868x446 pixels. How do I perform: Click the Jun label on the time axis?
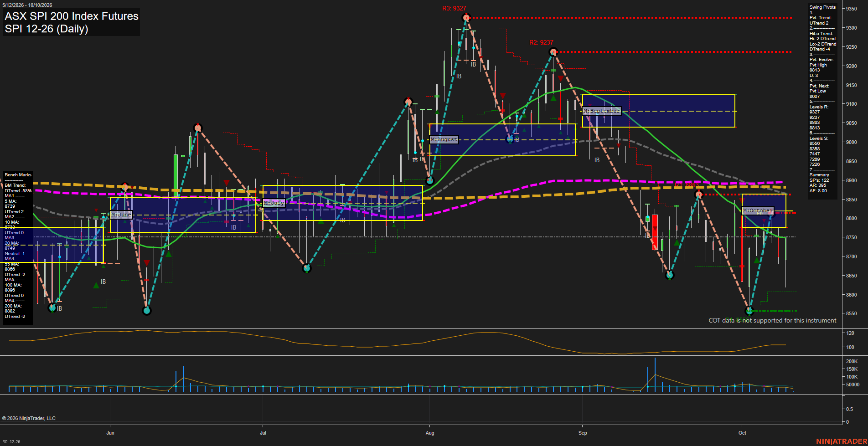(x=110, y=433)
